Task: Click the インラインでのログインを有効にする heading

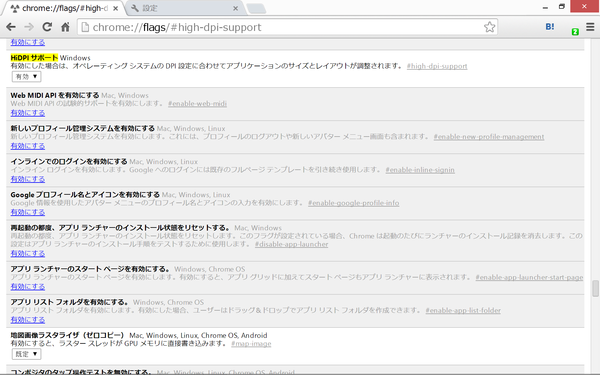Action: tap(69, 161)
